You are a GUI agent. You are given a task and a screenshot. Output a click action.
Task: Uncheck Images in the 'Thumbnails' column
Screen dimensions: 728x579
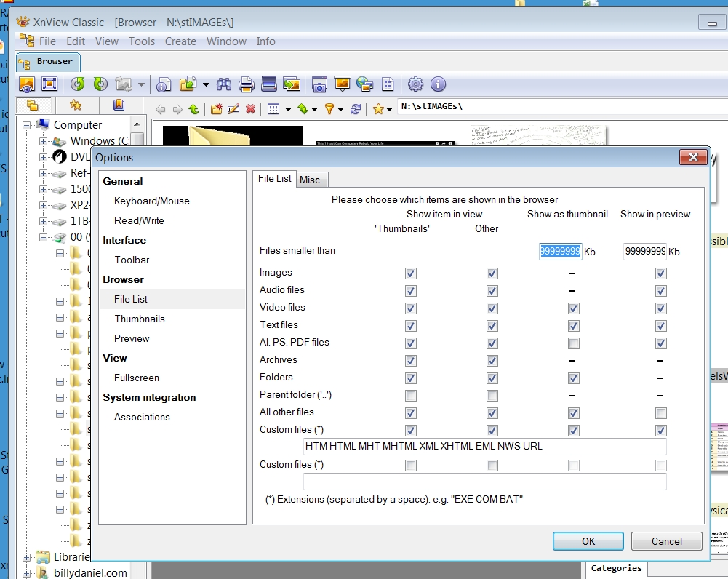tap(411, 273)
